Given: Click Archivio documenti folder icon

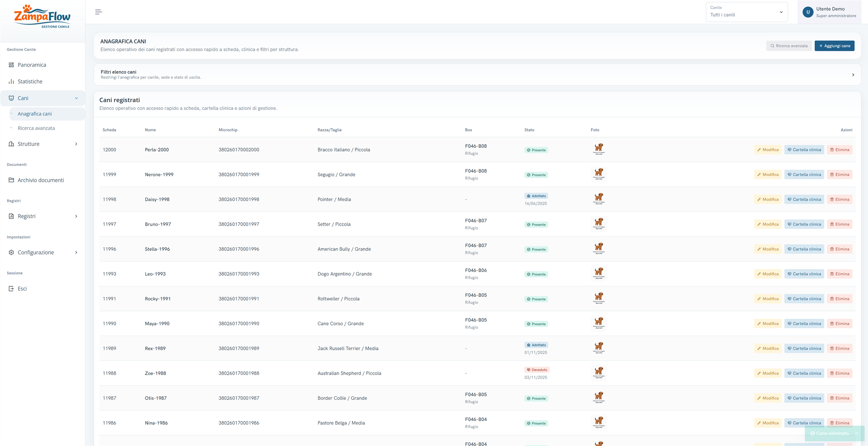Looking at the screenshot, I should coord(11,180).
